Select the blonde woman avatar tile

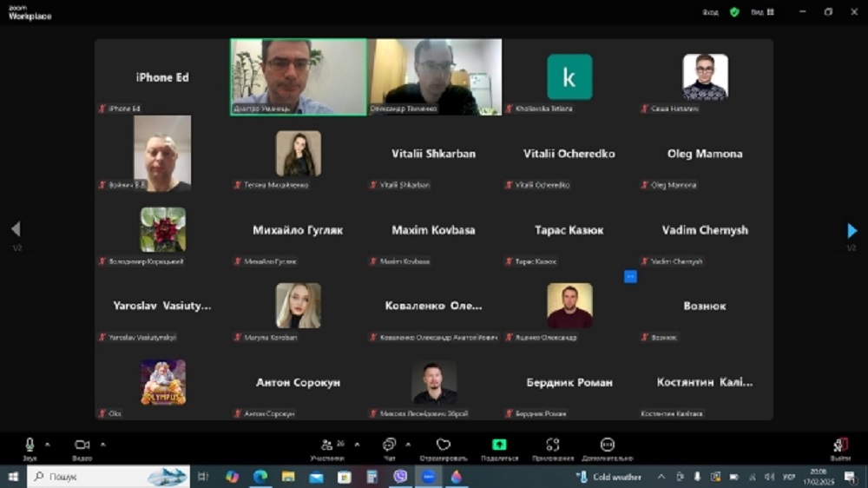point(299,306)
